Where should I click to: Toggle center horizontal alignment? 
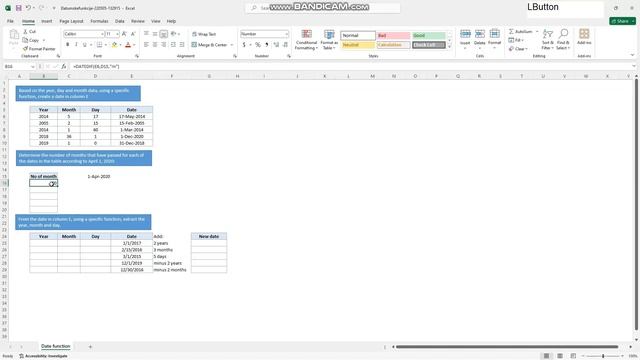(155, 44)
